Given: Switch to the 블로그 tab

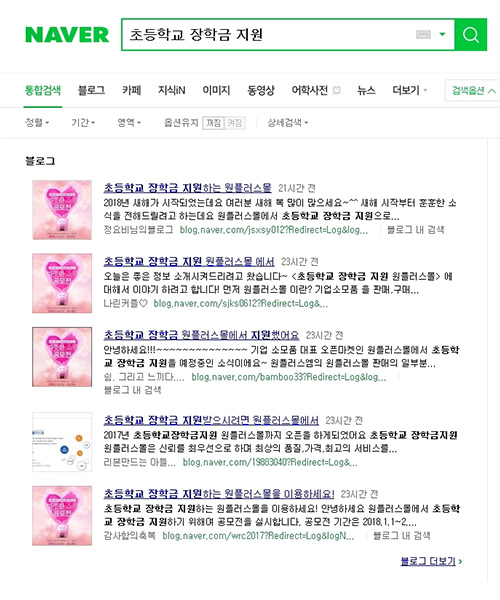Looking at the screenshot, I should click(91, 90).
